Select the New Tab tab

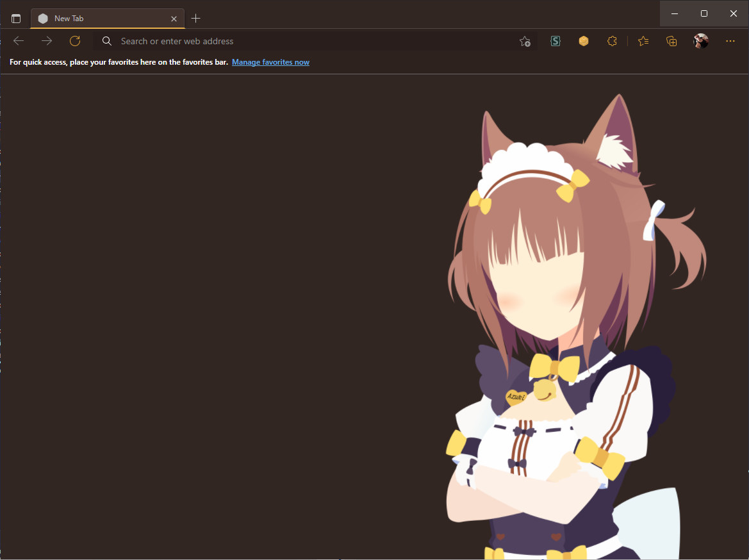point(108,19)
